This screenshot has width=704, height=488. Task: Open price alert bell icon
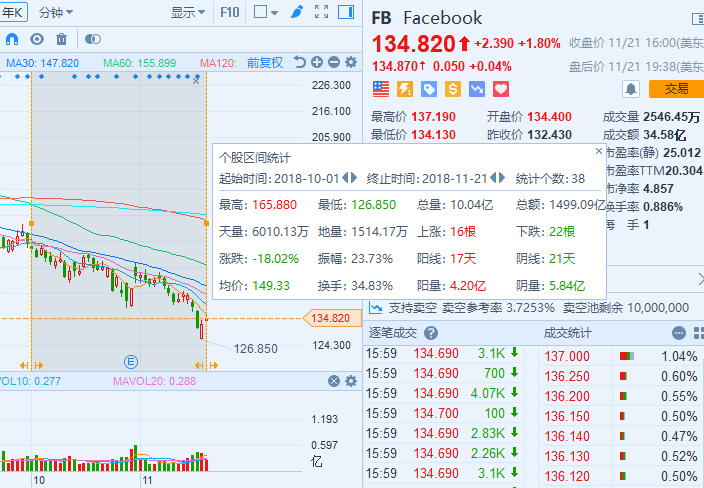[x=631, y=89]
